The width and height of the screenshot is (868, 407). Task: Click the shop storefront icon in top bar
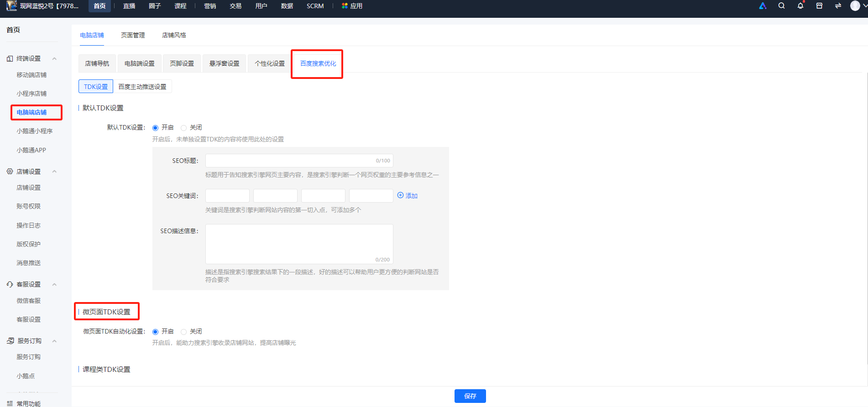coord(819,6)
